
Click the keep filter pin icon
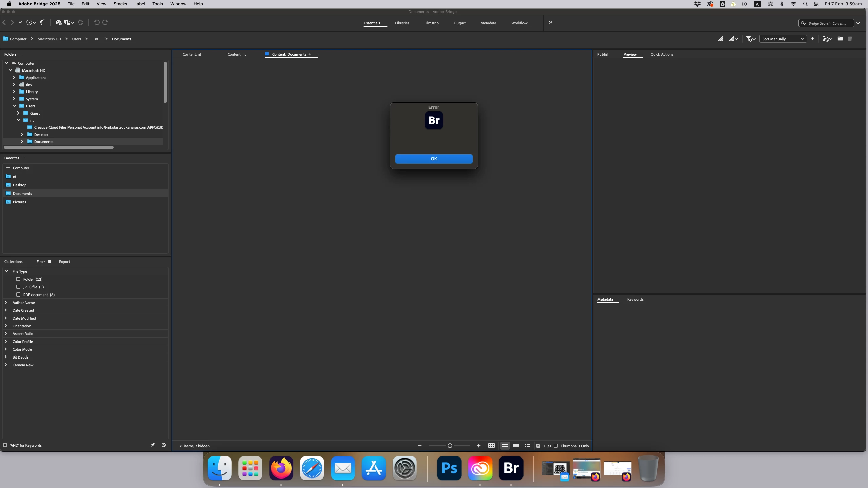coord(153,445)
